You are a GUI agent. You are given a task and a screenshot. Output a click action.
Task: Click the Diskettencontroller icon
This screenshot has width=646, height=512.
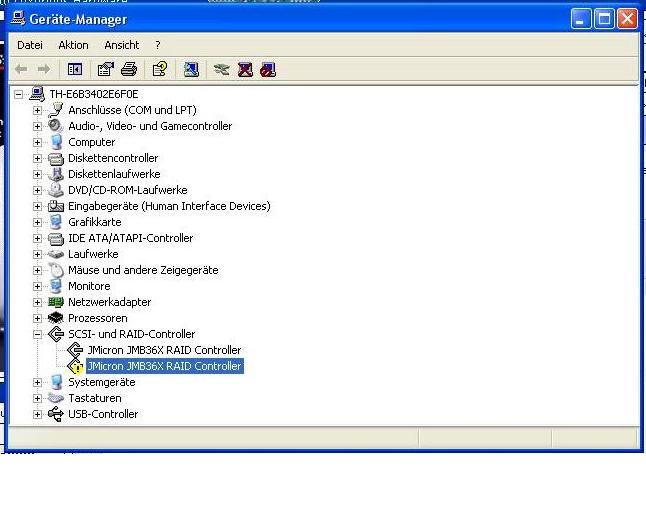point(56,158)
